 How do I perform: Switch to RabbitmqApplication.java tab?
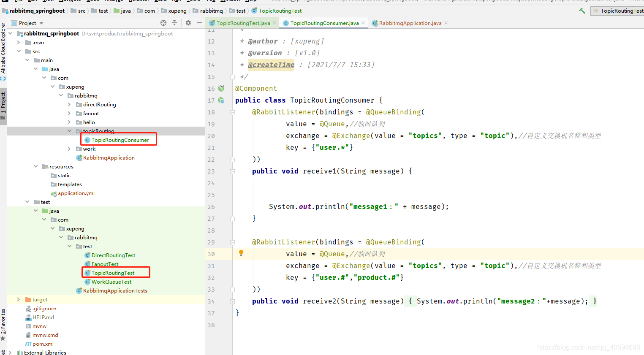point(410,23)
